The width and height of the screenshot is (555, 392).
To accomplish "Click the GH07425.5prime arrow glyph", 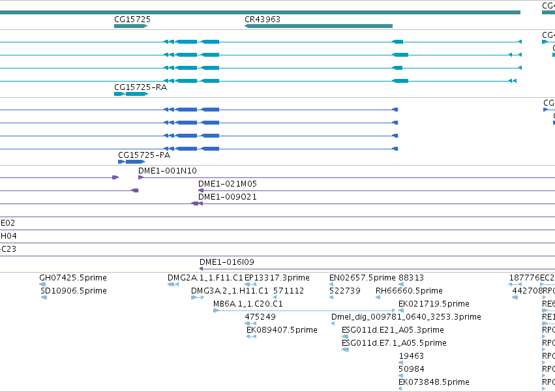I will point(42,284).
